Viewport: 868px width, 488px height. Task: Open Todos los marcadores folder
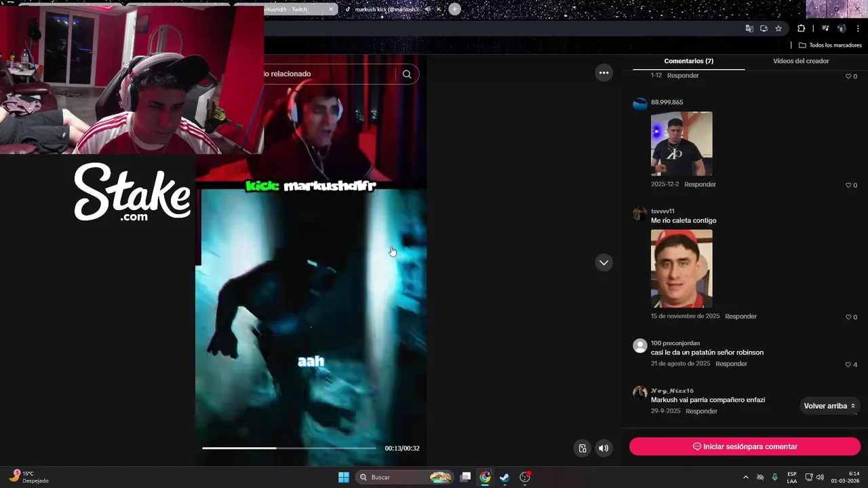(830, 45)
